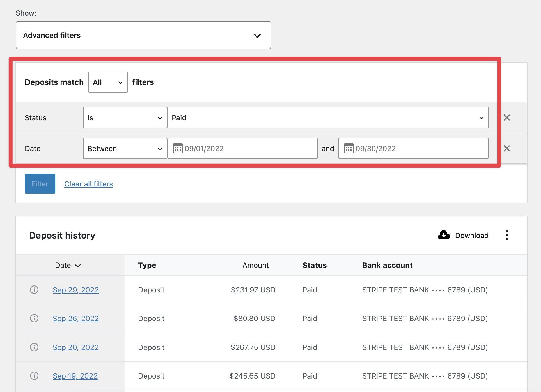The image size is (541, 392).
Task: Click info icon beside Sep 26, 2022
Action: (34, 318)
